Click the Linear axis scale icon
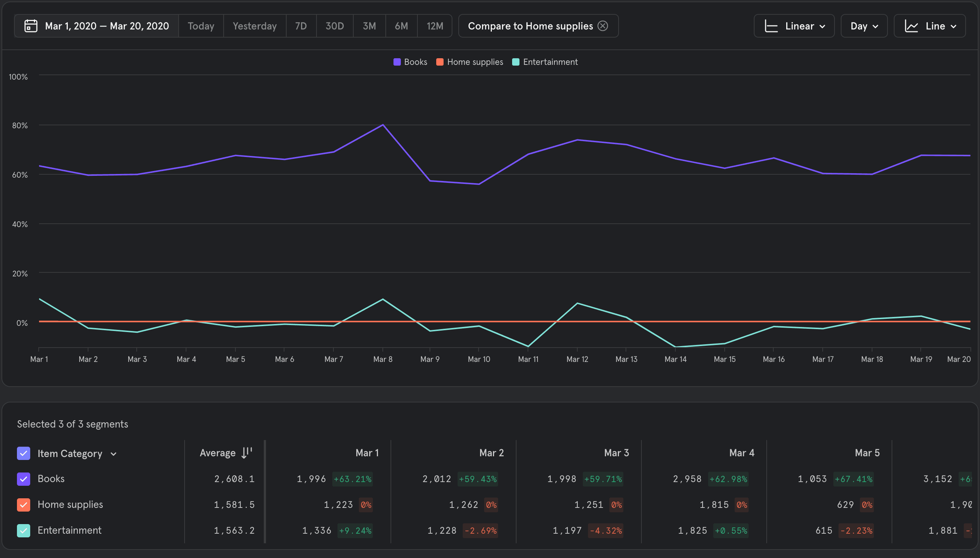Screen dimensions: 980x558 [x=770, y=26]
